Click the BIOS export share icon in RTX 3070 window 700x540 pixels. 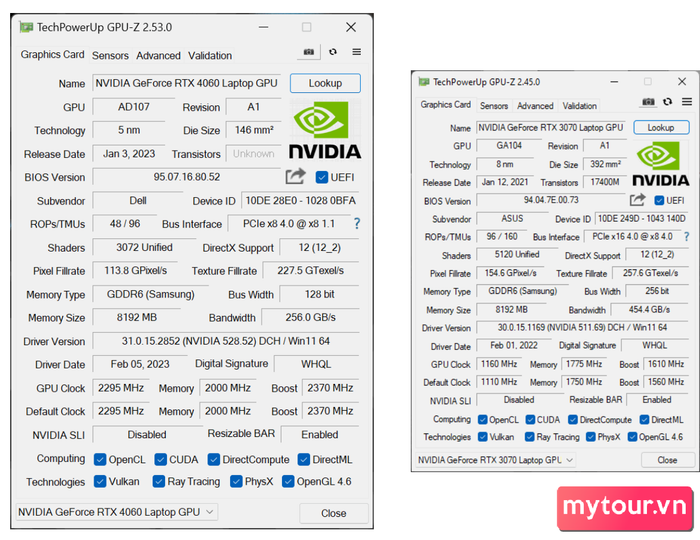click(x=638, y=199)
